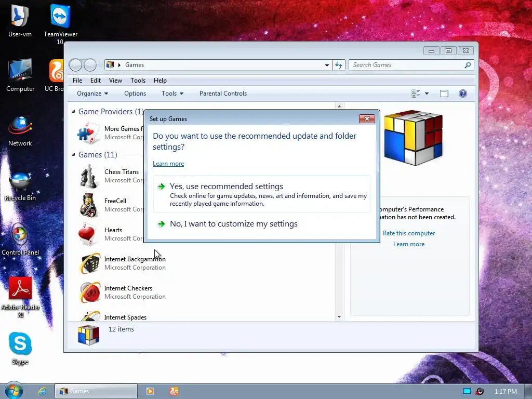Click the Start orb button
Image resolution: width=532 pixels, height=399 pixels.
point(14,391)
